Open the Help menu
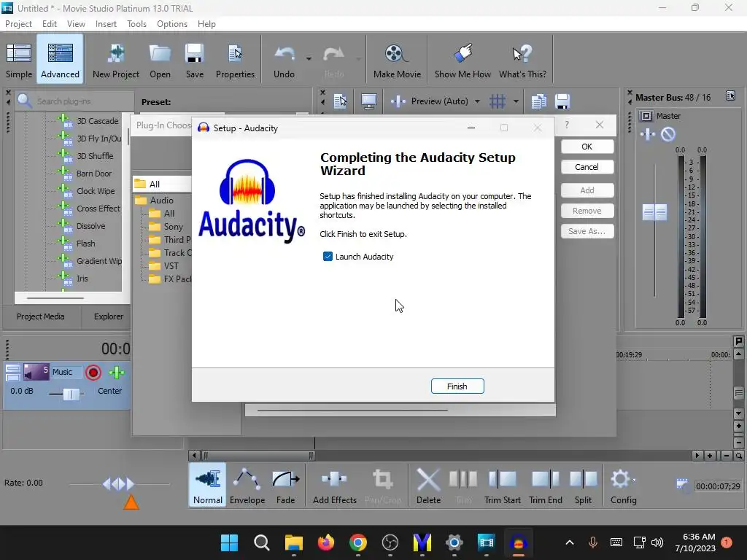Screen dimensions: 747x560 [x=206, y=24]
